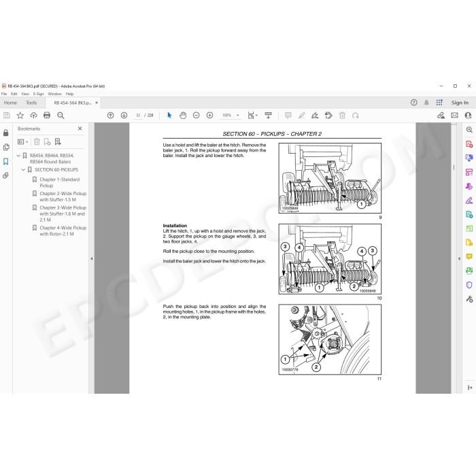This screenshot has width=476, height=476.
Task: Open the bookmarks options dropdown
Action: pos(22,141)
